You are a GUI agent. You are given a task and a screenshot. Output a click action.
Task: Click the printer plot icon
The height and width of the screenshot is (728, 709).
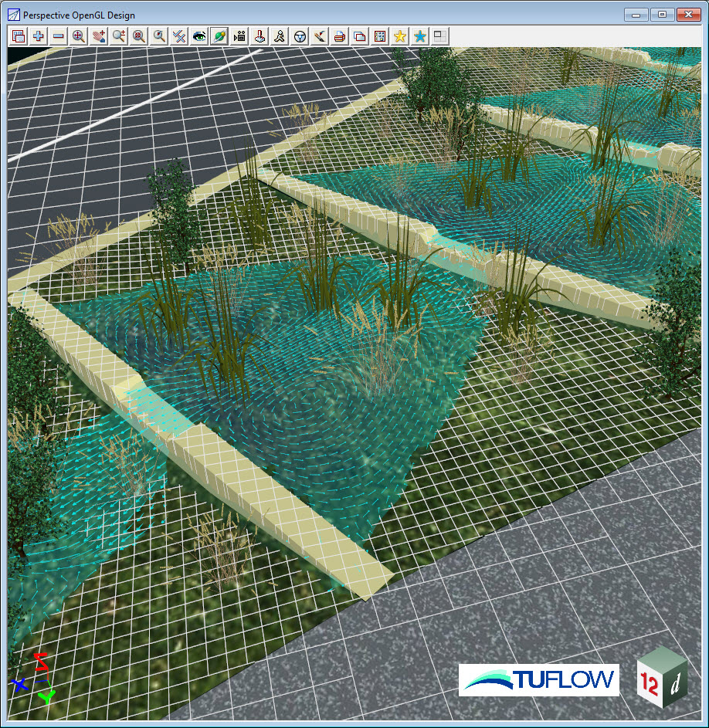coord(340,36)
